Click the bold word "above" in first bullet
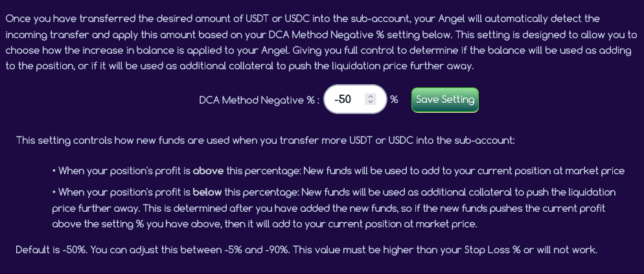This screenshot has width=644, height=274. click(x=208, y=171)
